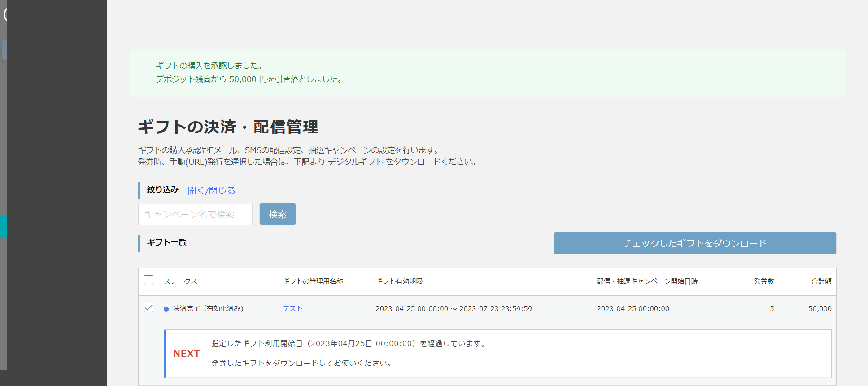Viewport: 868px width, 386px height.
Task: Toggle the 開く/閉じる filter link
Action: point(211,190)
